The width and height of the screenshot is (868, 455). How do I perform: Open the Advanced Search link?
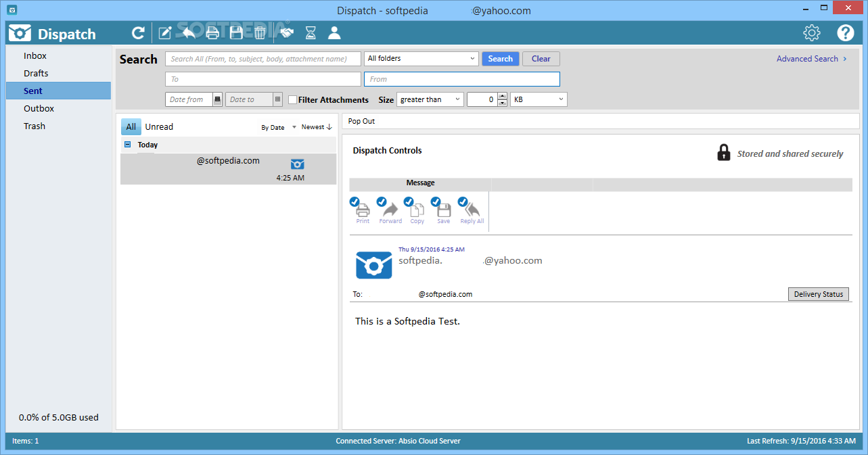[812, 59]
